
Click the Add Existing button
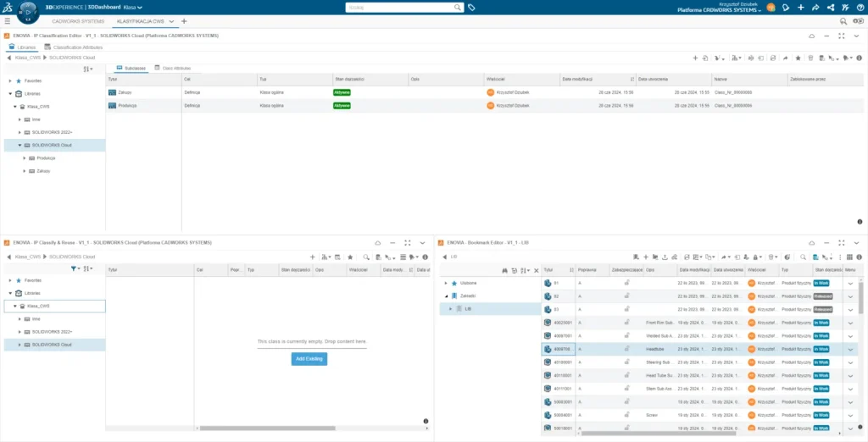pos(309,359)
